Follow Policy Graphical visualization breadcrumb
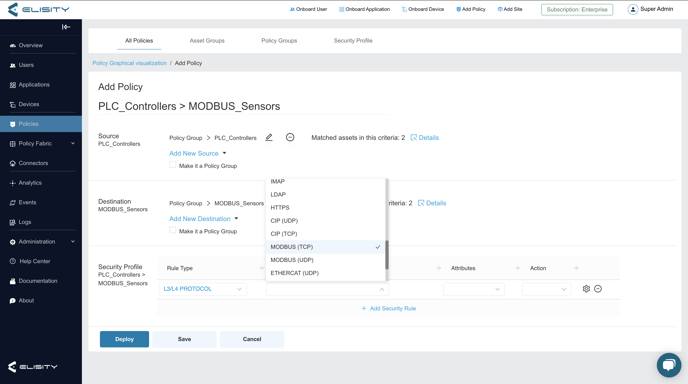The width and height of the screenshot is (688, 384). [129, 63]
